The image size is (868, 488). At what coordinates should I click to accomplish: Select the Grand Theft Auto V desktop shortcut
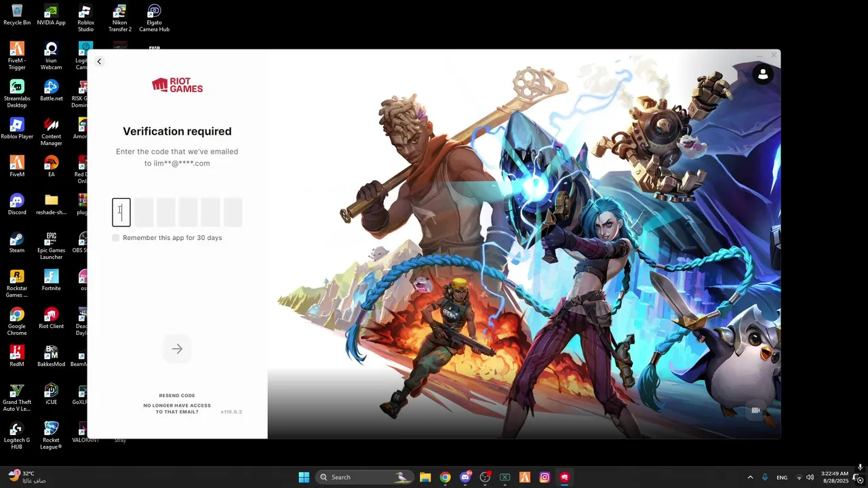[17, 398]
